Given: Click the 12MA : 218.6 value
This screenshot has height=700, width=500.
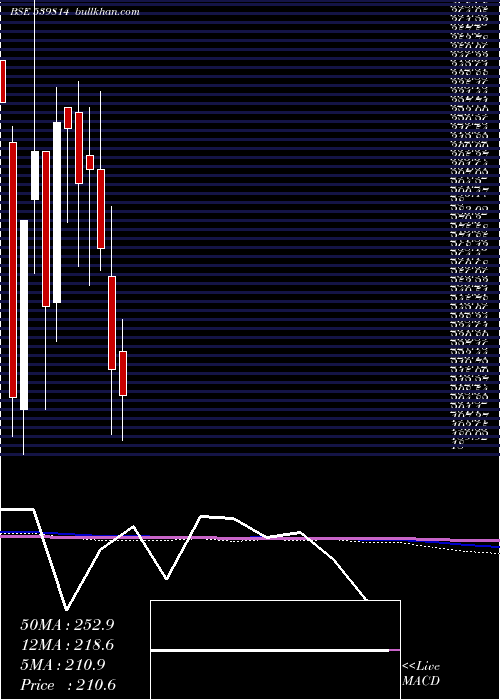Looking at the screenshot, I should [67, 645].
